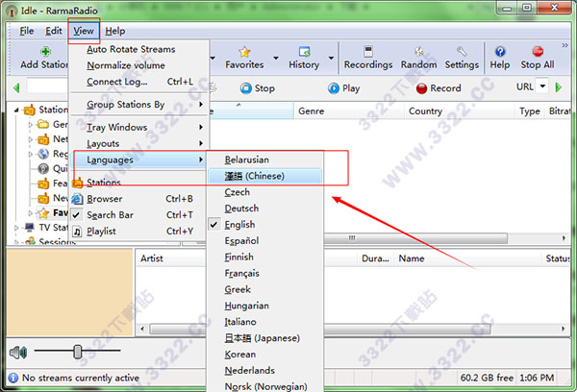Open Settings from the toolbar
This screenshot has width=577, height=392.
[x=462, y=52]
